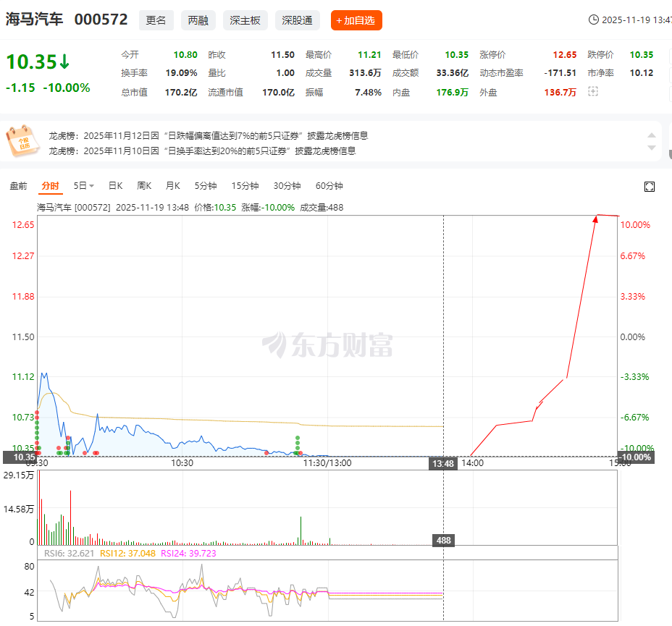Image resolution: width=672 pixels, height=626 pixels.
Task: Add stock via +加自选 button
Action: click(356, 20)
